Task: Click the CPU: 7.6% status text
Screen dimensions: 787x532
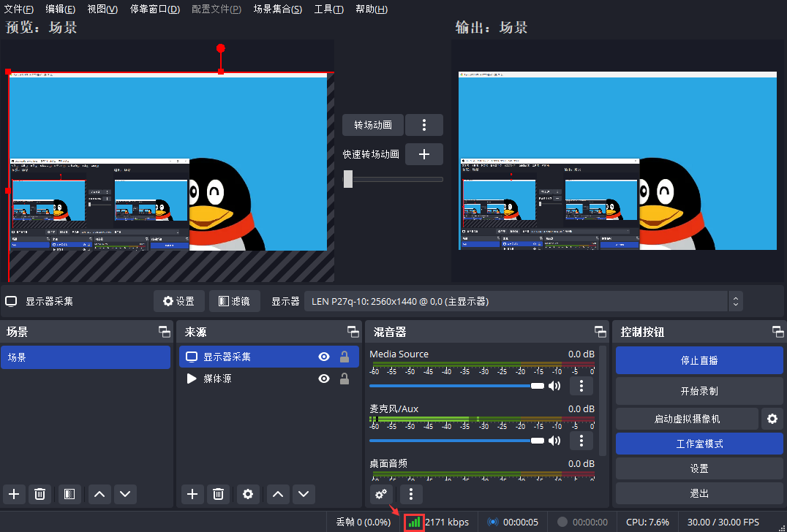Action: click(x=647, y=522)
